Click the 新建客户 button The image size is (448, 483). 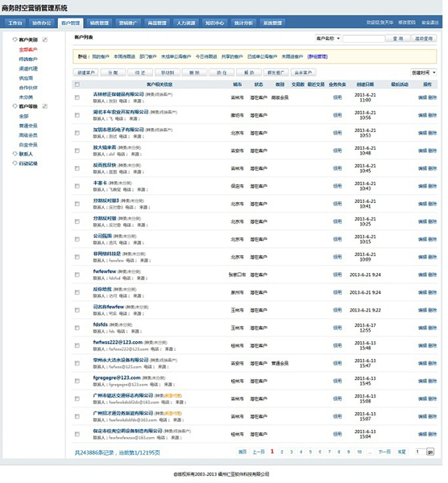tap(86, 72)
